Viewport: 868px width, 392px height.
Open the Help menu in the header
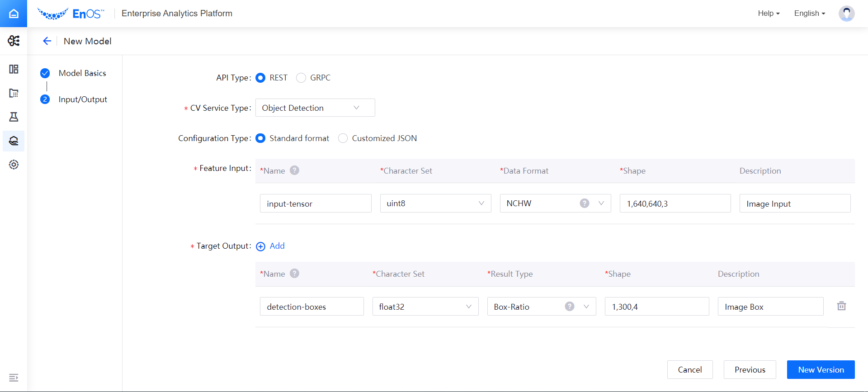769,14
